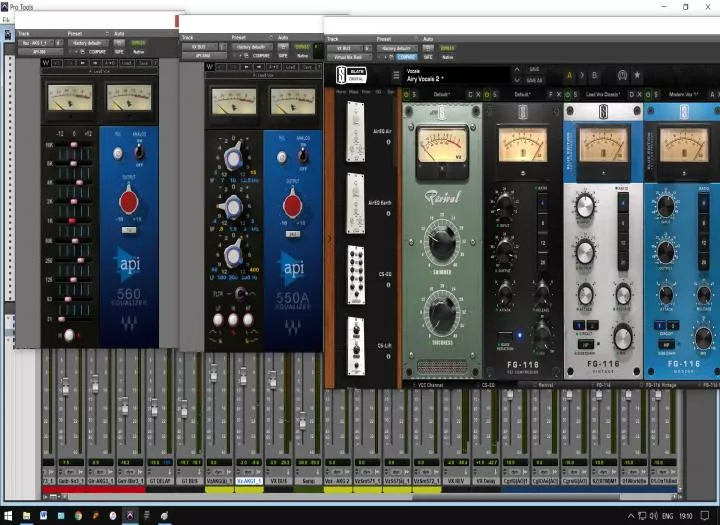Open factory default preset menu on API-560

[x=87, y=43]
